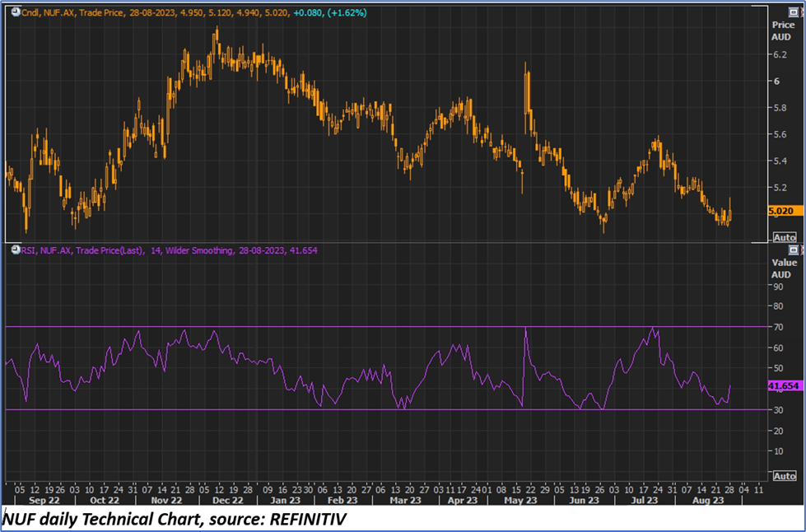Toggle Auto scaling on the price axis
The width and height of the screenshot is (806, 532).
(785, 236)
